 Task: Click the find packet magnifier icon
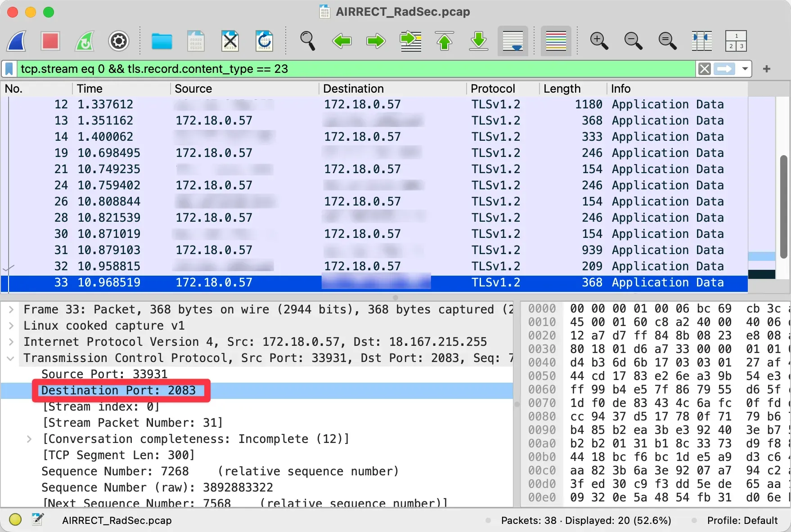(x=308, y=41)
